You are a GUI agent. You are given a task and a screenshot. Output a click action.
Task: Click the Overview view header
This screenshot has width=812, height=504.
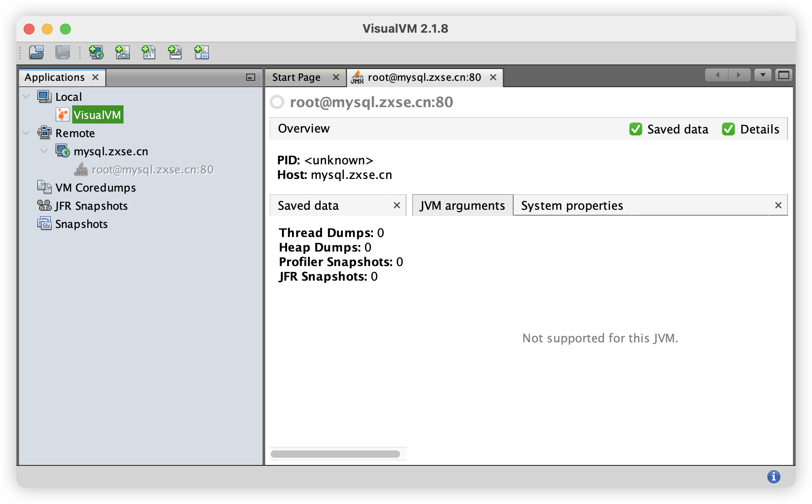(303, 129)
